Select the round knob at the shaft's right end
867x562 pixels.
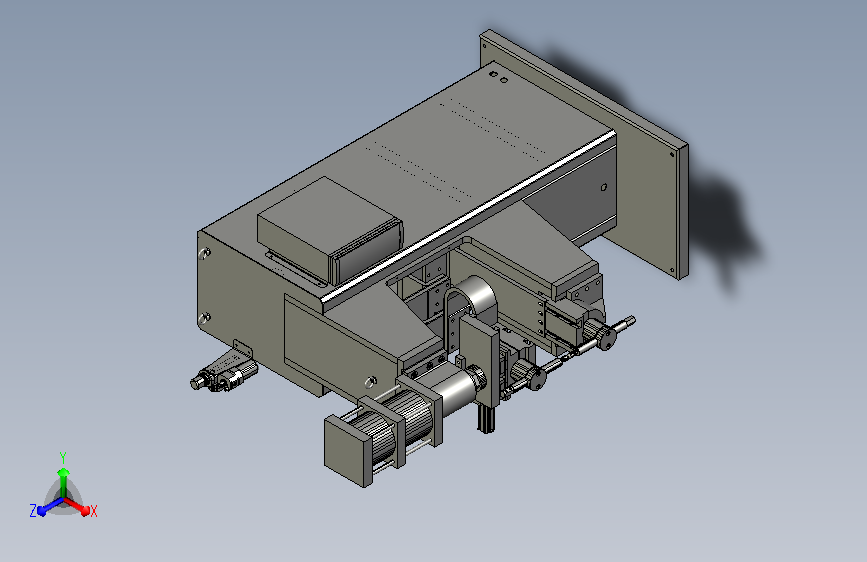605,337
